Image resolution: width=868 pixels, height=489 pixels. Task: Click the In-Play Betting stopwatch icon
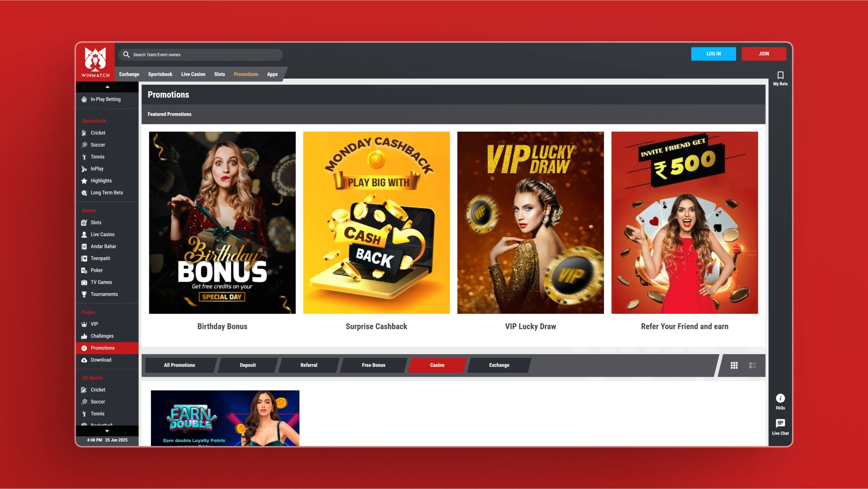coord(84,100)
